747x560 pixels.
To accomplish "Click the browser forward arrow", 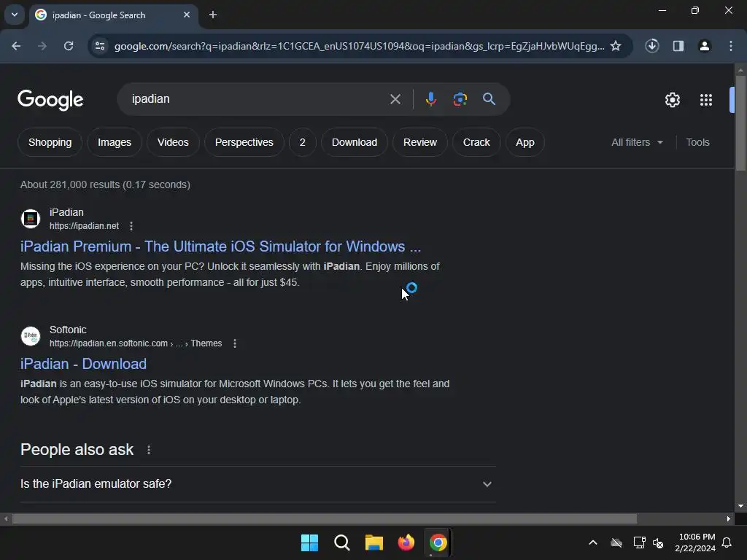I will pos(42,46).
